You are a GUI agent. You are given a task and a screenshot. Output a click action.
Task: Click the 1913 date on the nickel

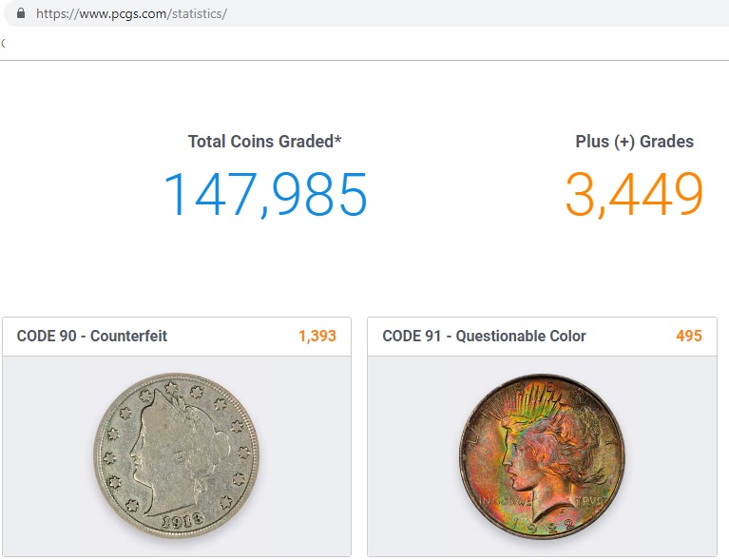[182, 520]
